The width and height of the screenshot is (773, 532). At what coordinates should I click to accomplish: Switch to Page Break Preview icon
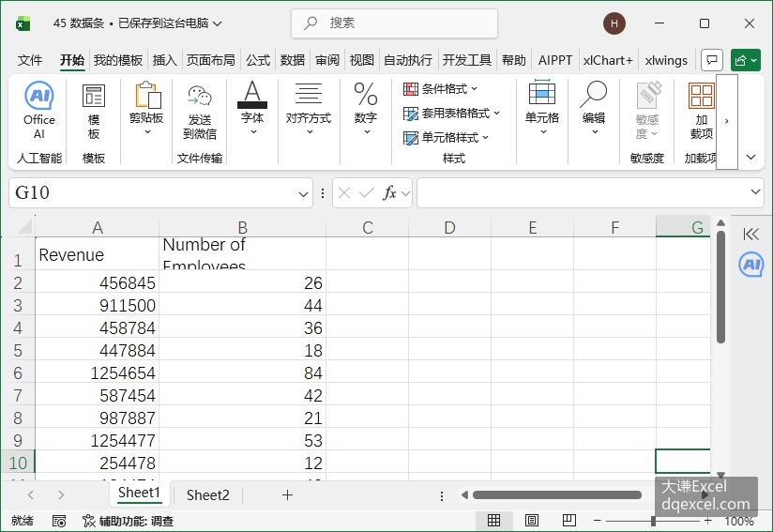click(x=568, y=520)
